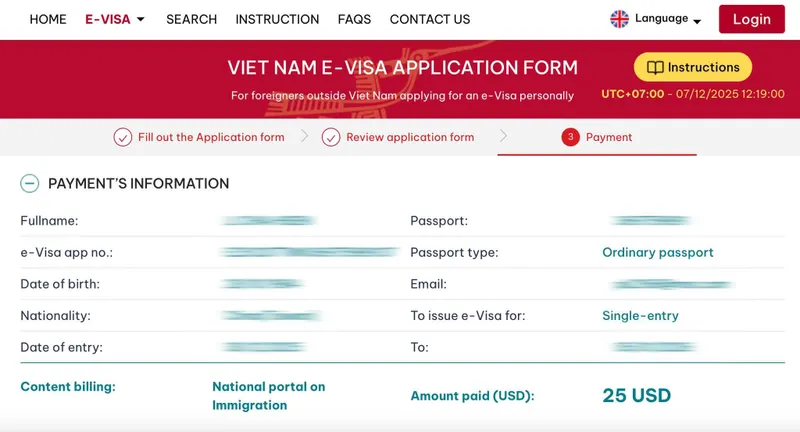
Task: Click the Viet Nam E-Visa Application Form heading
Action: pos(402,68)
